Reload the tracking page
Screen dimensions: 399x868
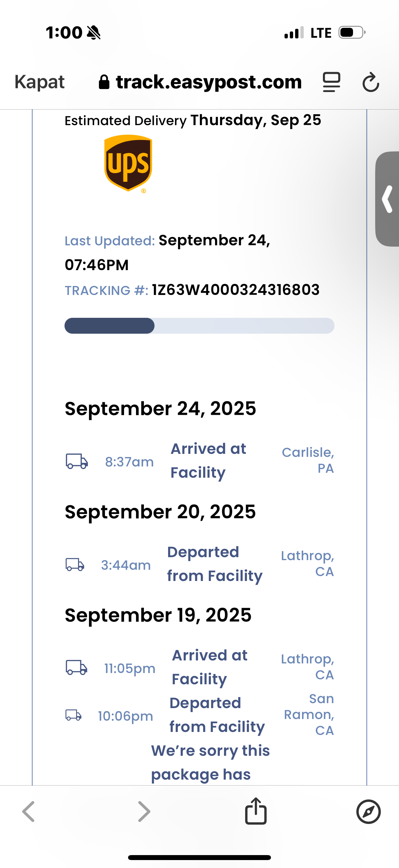coord(371,82)
